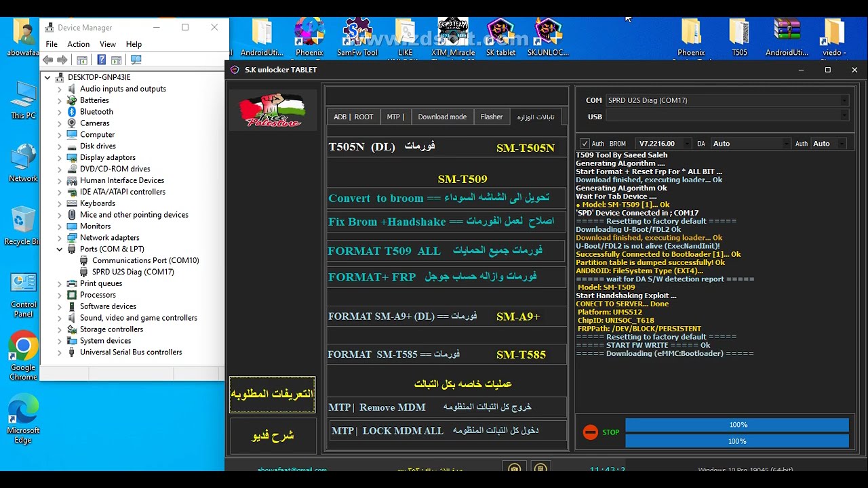Click the Free Palestine logo image
The height and width of the screenshot is (488, 868).
[273, 110]
